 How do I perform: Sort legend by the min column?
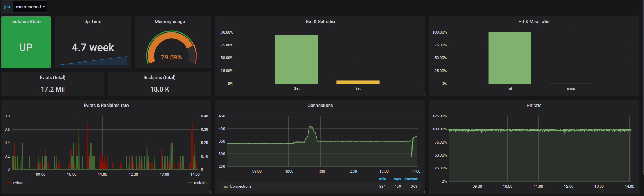(x=382, y=179)
